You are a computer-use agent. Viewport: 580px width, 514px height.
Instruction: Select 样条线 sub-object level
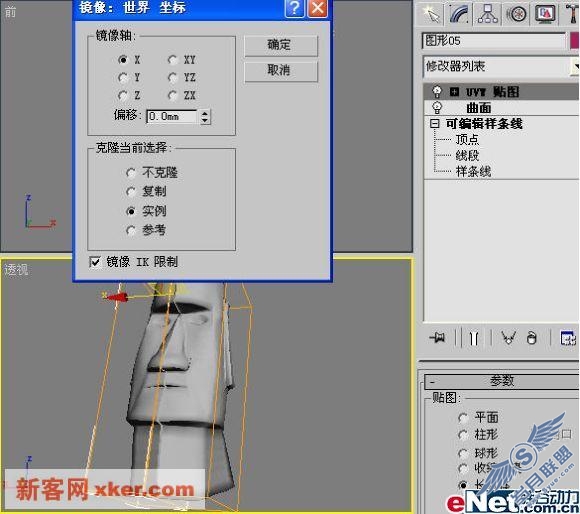tap(473, 171)
